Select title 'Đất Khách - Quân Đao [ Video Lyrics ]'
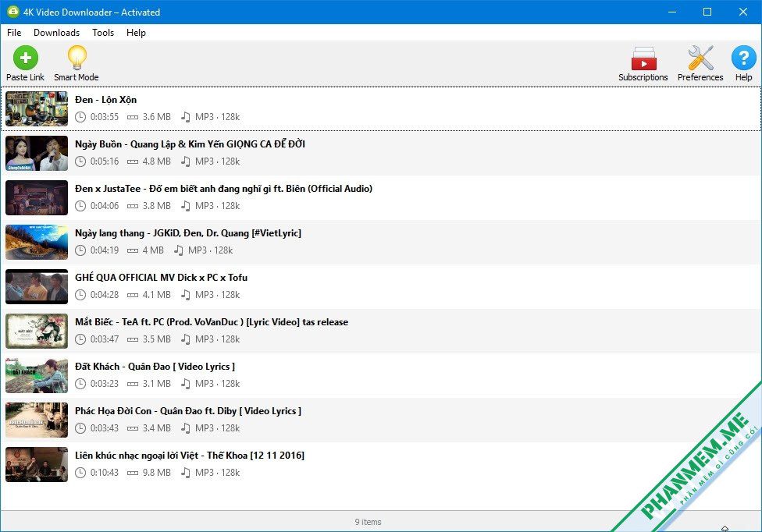The image size is (762, 532). 155,367
